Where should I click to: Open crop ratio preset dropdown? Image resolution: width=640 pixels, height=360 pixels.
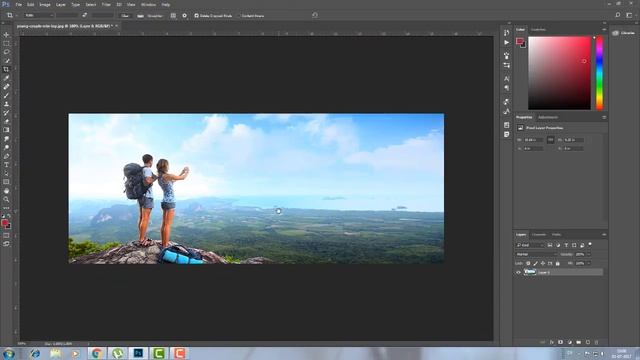(x=39, y=16)
